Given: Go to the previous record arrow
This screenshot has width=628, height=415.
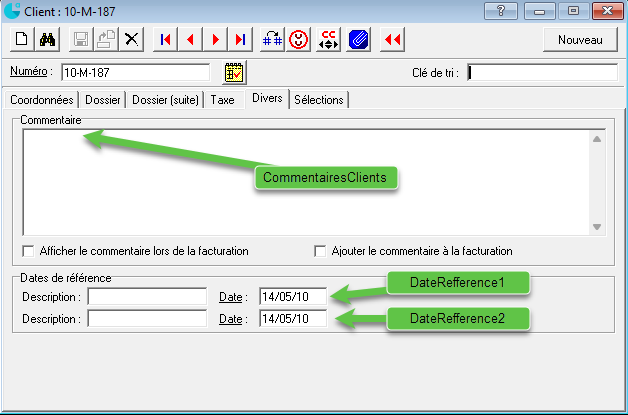Looking at the screenshot, I should (190, 39).
